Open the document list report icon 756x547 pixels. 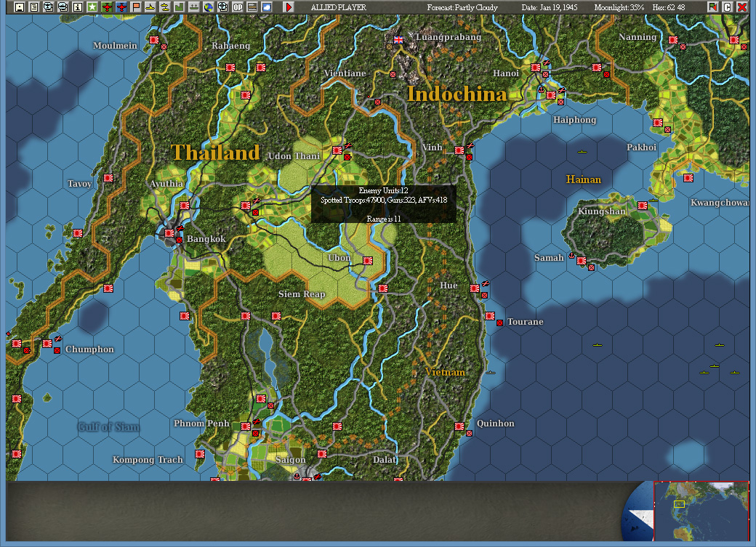33,7
